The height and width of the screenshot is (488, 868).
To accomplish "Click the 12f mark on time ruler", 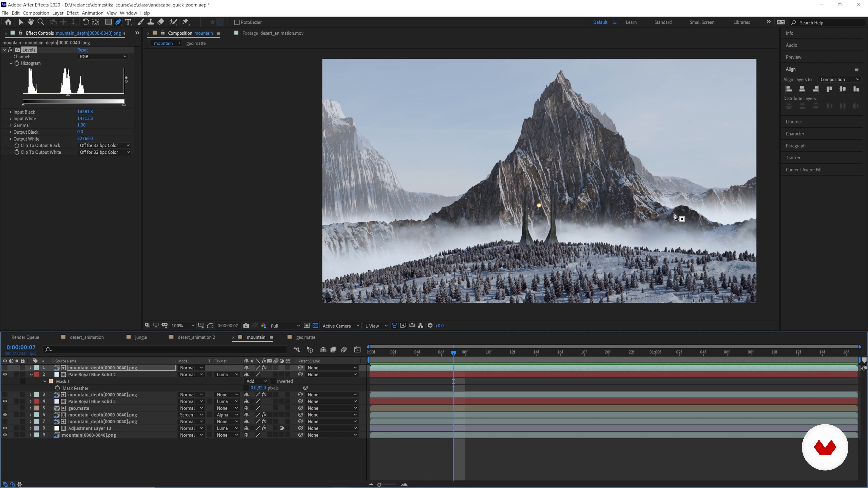I will coord(512,352).
